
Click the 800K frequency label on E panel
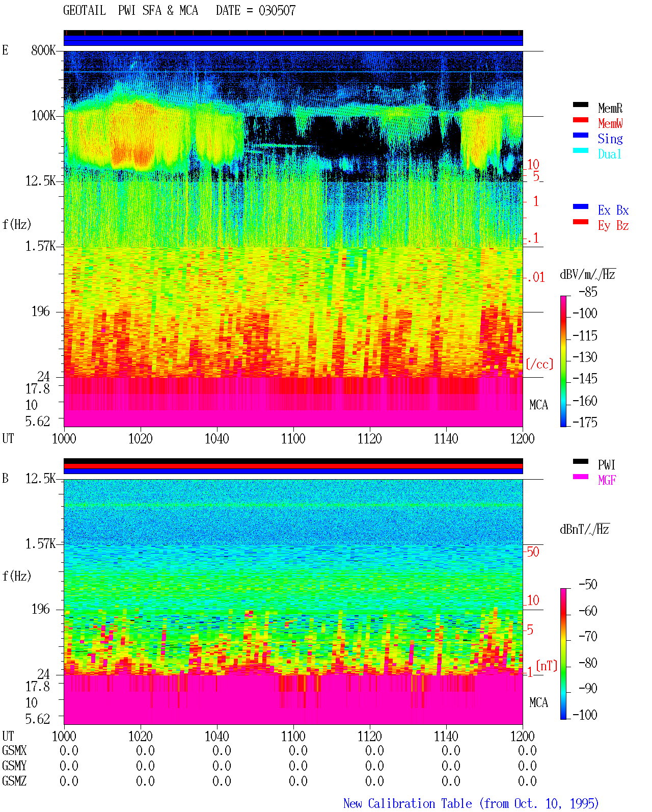click(x=43, y=50)
